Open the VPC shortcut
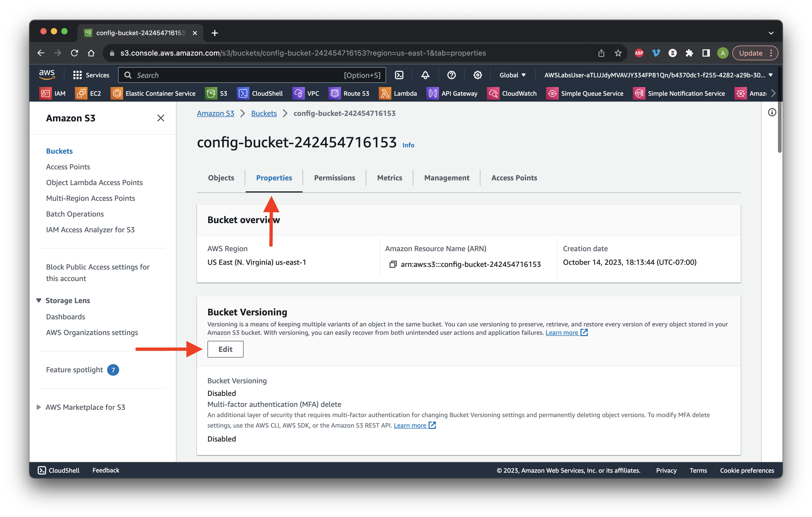The height and width of the screenshot is (517, 812). click(x=306, y=94)
